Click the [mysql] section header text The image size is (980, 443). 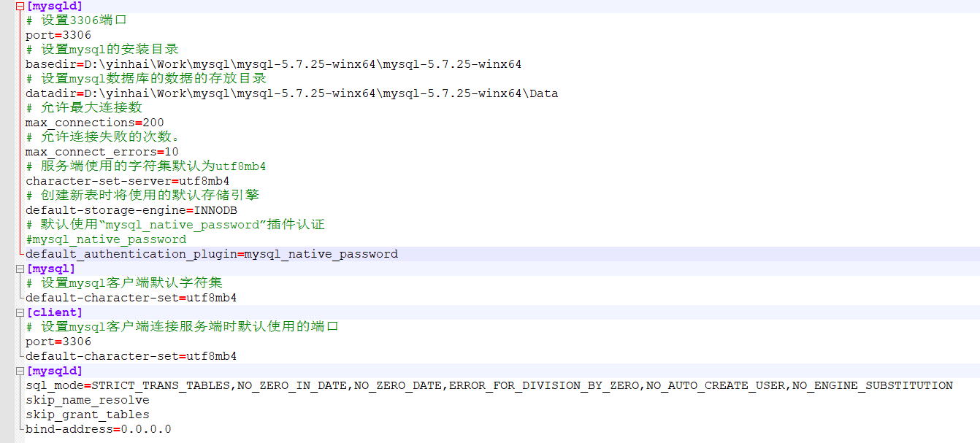click(51, 269)
